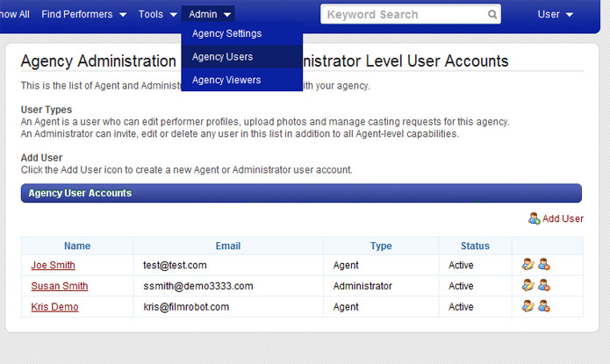The image size is (610, 364).
Task: Focus the Keyword Search field
Action: pyautogui.click(x=404, y=15)
